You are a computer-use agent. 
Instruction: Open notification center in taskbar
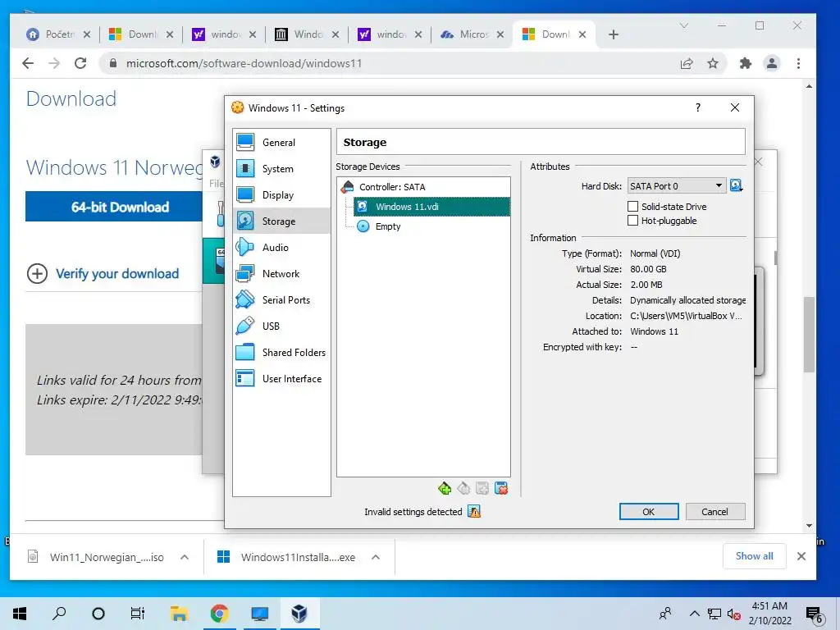815,614
